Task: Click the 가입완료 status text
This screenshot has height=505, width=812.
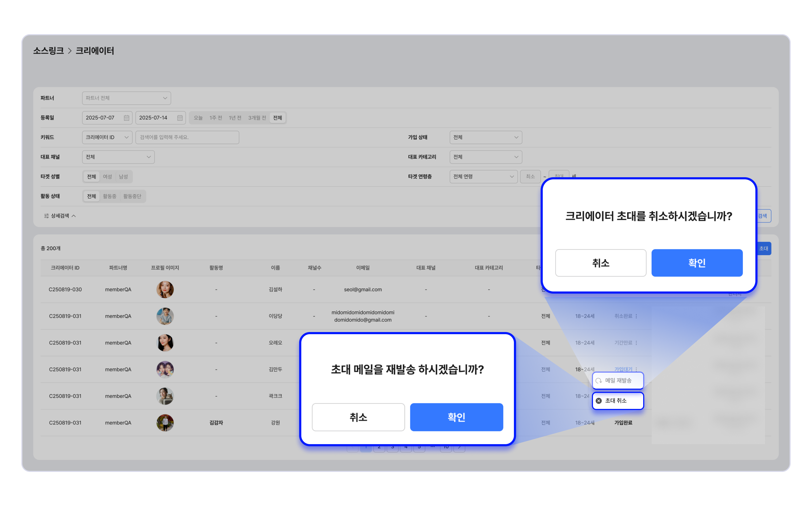Action: click(x=623, y=423)
